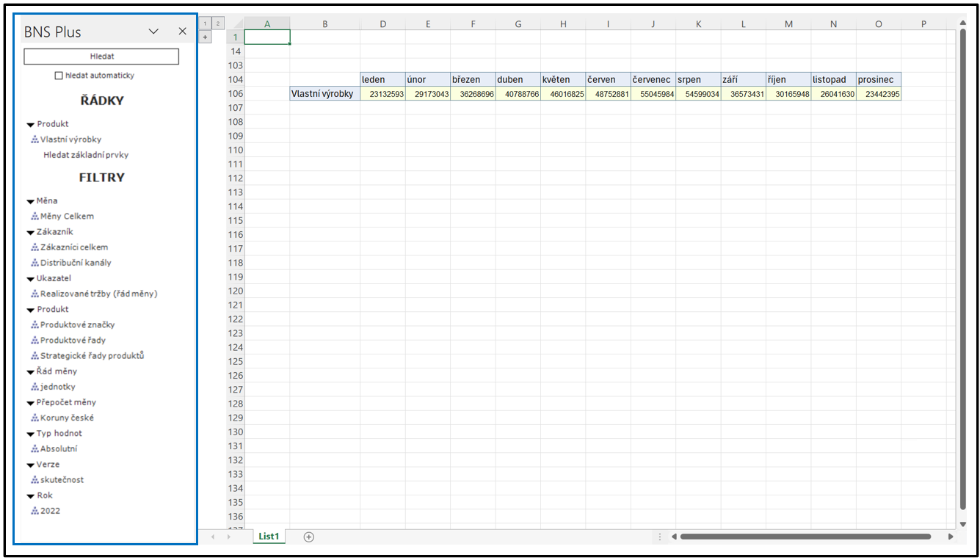
Task: Enable the hledat automaticky checkbox
Action: [x=59, y=76]
